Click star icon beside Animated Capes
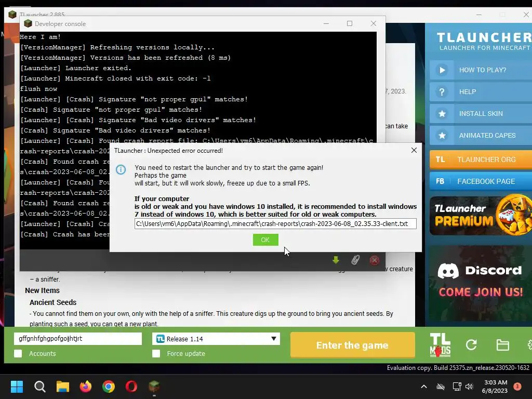Screen dimensions: 532x399 pos(442,136)
